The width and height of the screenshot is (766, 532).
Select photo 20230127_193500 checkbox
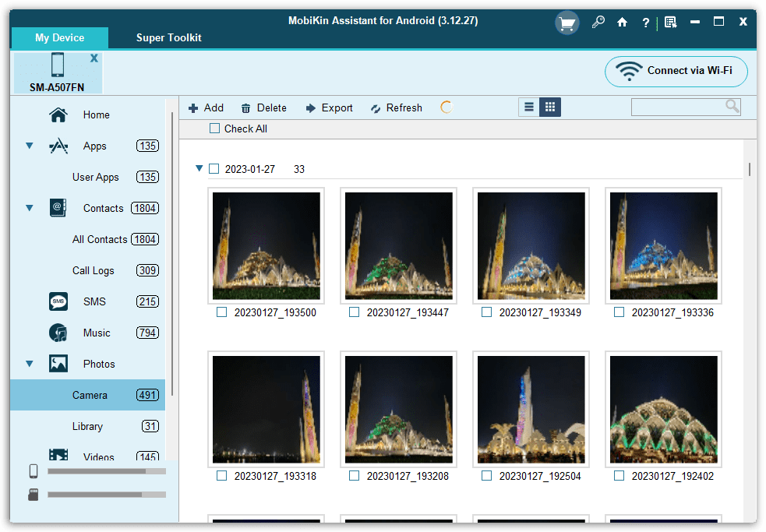click(x=222, y=312)
